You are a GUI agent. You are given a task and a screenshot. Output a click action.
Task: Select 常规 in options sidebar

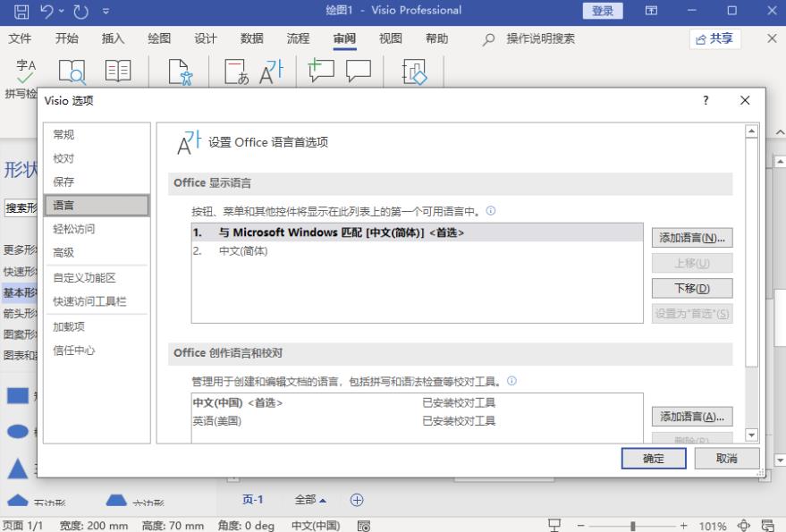pos(97,134)
